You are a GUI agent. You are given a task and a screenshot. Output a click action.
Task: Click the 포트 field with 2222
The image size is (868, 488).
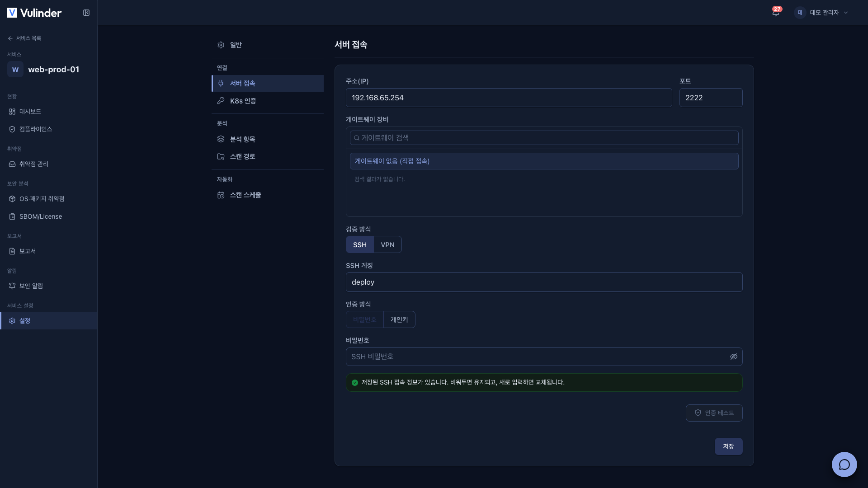tap(711, 98)
